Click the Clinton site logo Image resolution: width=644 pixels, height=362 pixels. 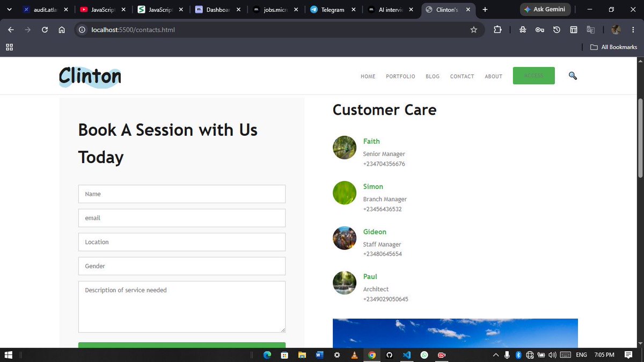click(x=90, y=76)
